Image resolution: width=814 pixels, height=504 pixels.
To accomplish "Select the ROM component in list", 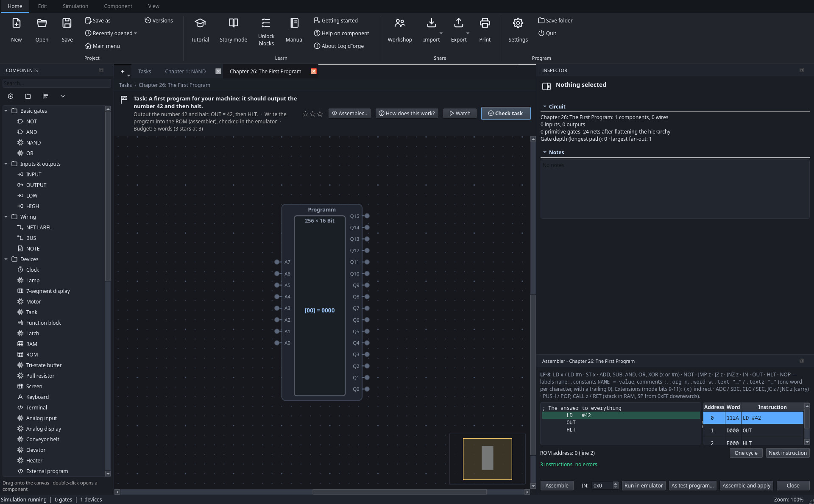I will tap(32, 354).
